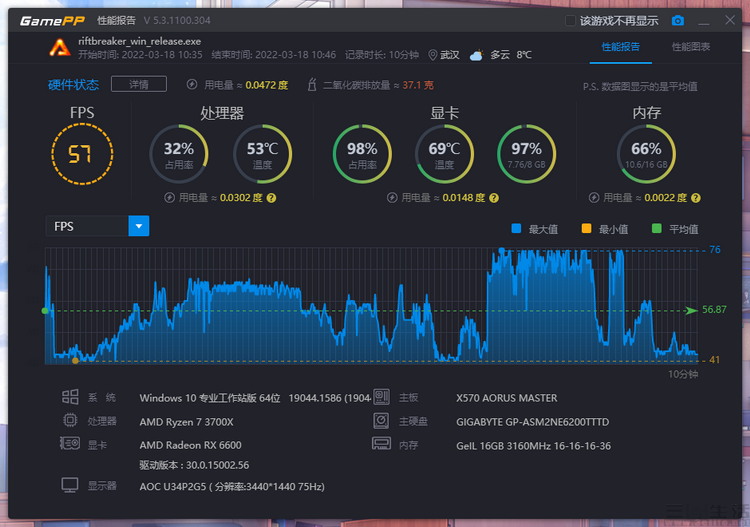Viewport: 750px width, 527px height.
Task: Click the bolt icon under 内存 section
Action: pyautogui.click(x=594, y=198)
